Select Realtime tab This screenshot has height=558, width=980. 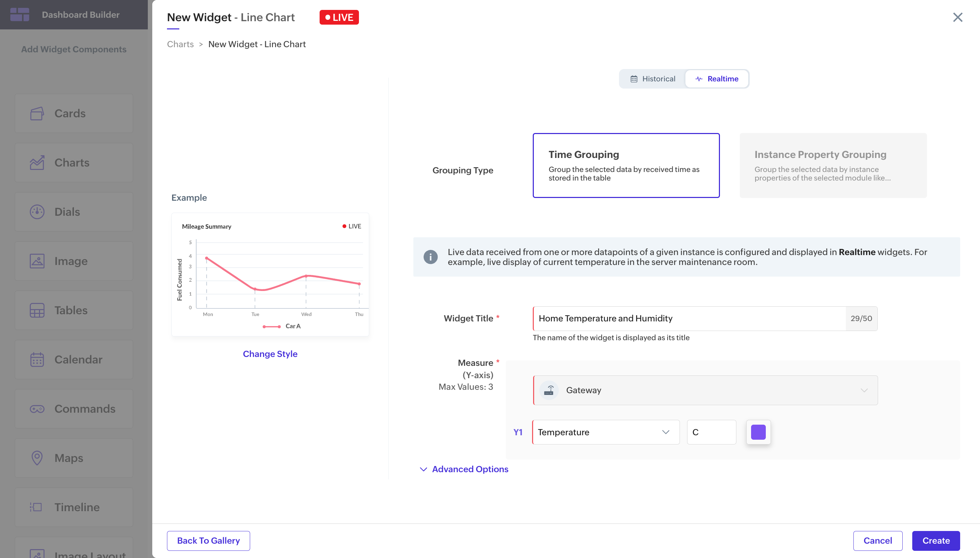[717, 79]
